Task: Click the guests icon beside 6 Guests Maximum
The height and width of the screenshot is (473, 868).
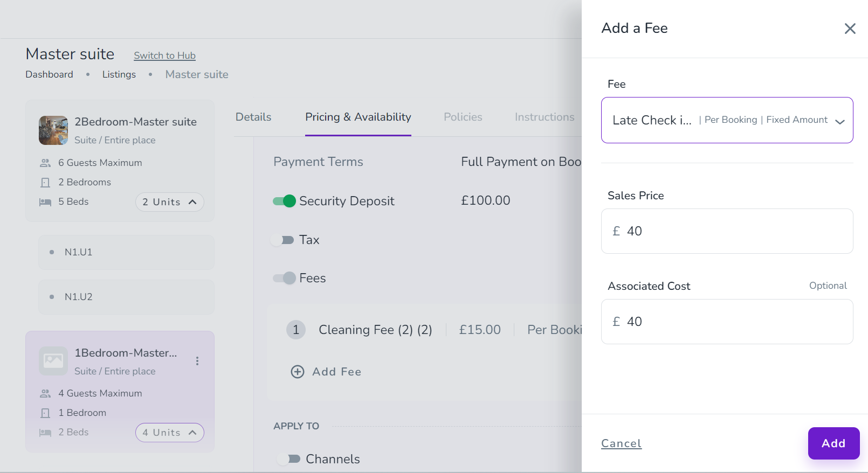Action: [x=45, y=163]
